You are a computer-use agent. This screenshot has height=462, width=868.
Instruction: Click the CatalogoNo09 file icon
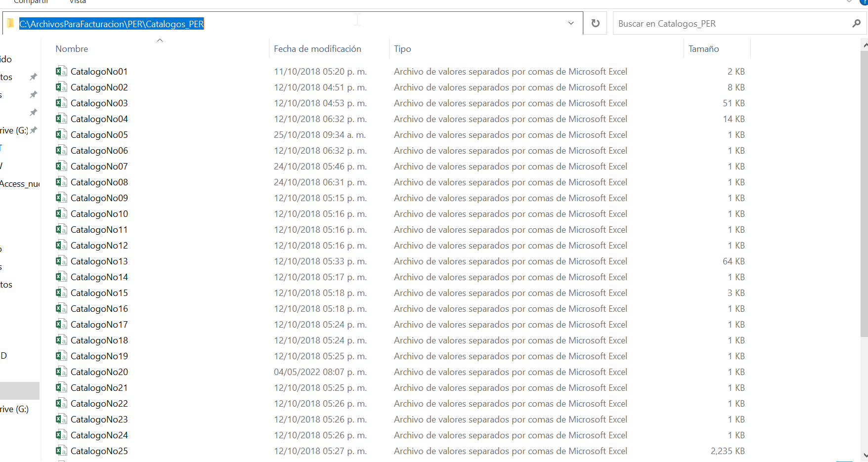point(61,198)
